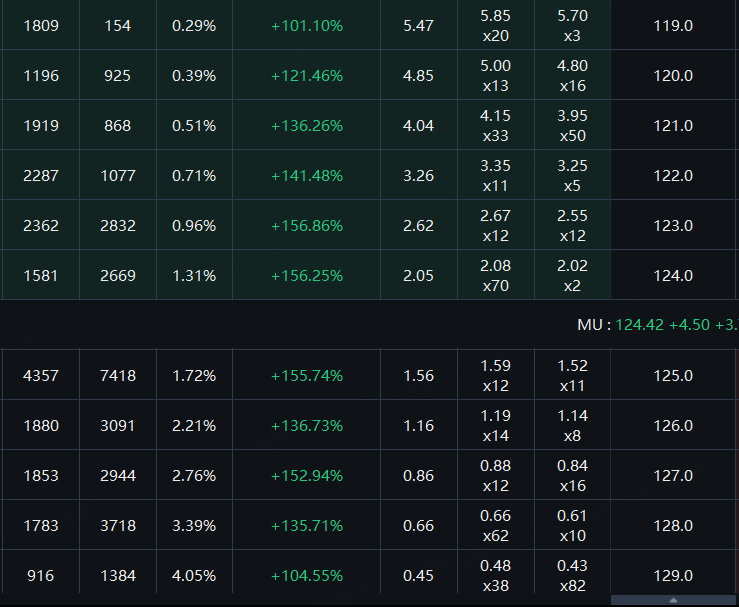
Task: Select the 3.26 last price at strike 122
Action: (418, 176)
